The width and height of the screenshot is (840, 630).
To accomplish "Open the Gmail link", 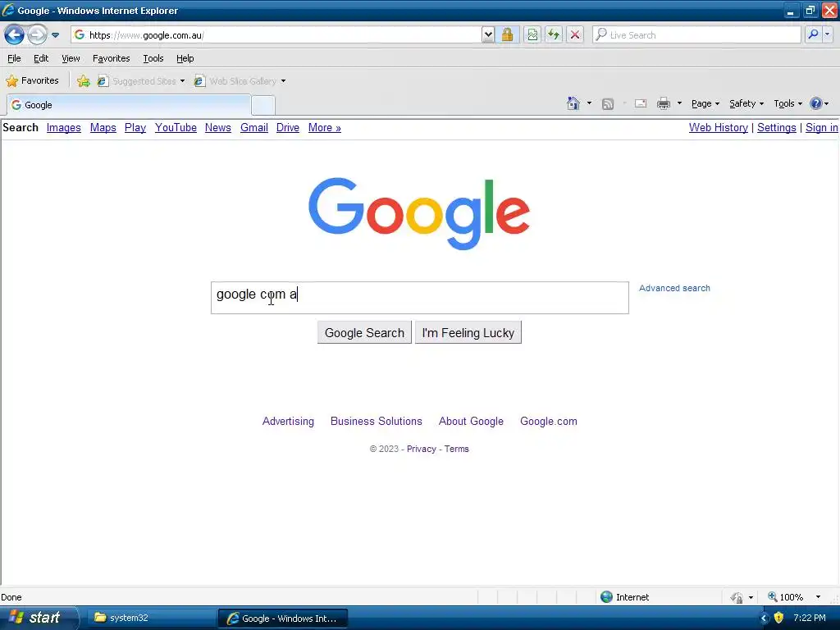I will pyautogui.click(x=254, y=127).
